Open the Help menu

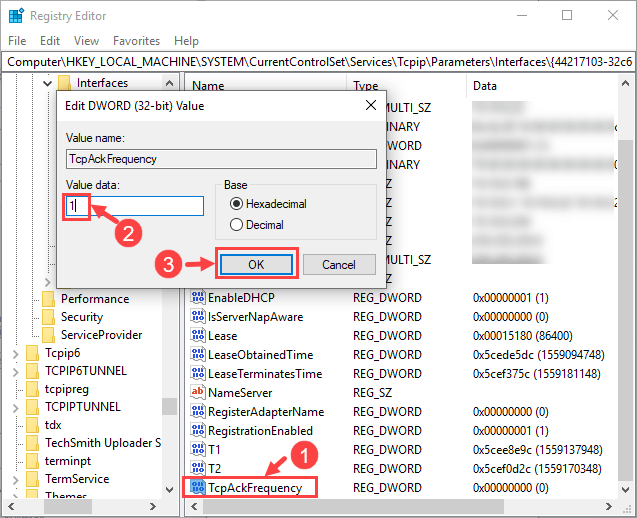pyautogui.click(x=186, y=41)
